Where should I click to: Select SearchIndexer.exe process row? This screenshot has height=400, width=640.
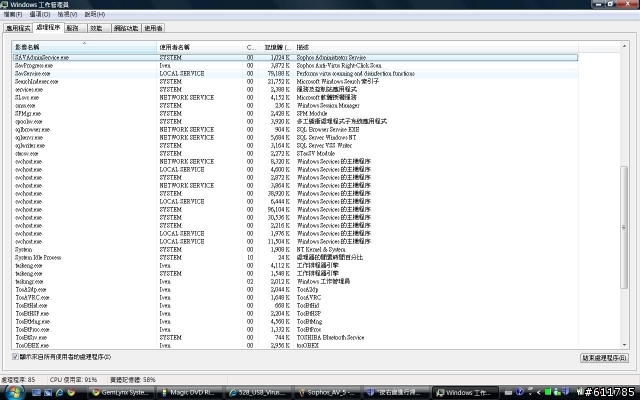(x=295, y=81)
